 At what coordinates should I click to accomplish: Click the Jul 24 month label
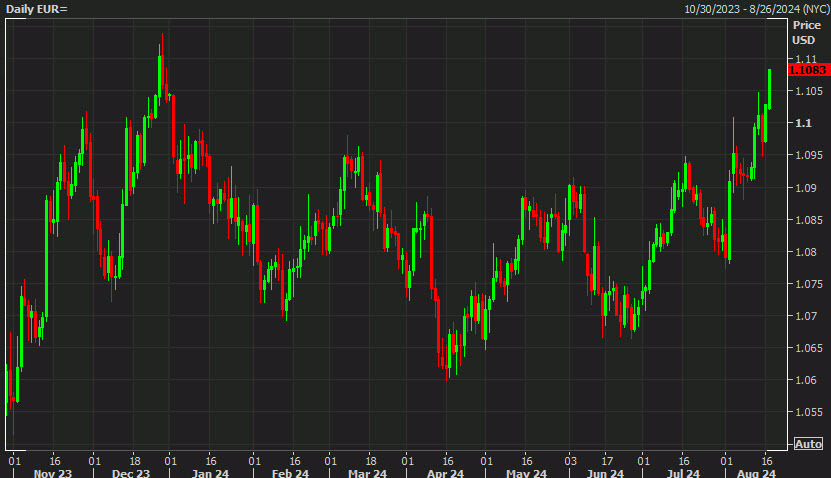pyautogui.click(x=684, y=473)
